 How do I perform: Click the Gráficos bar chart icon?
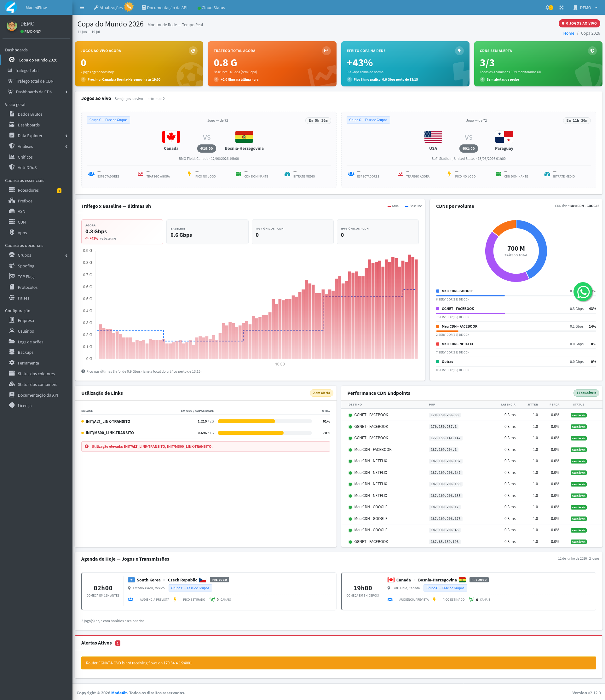tap(12, 157)
